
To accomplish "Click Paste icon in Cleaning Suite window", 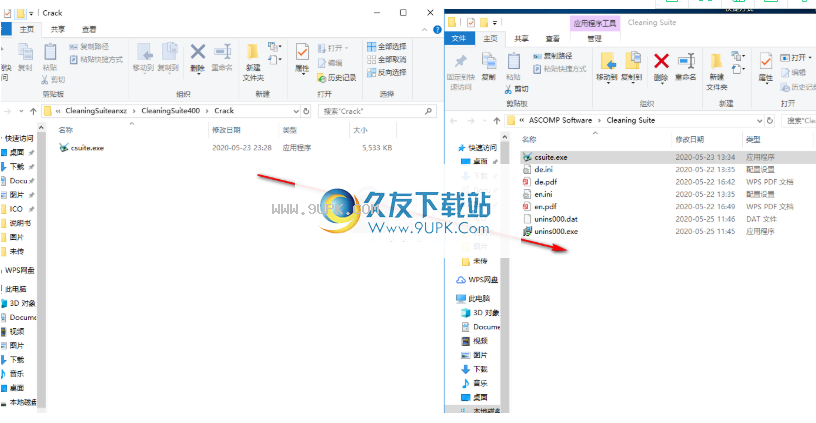I will pos(513,67).
